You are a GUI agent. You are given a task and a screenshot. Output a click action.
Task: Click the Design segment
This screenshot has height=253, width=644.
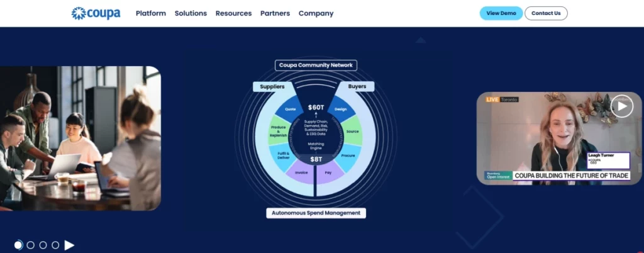[x=341, y=110]
